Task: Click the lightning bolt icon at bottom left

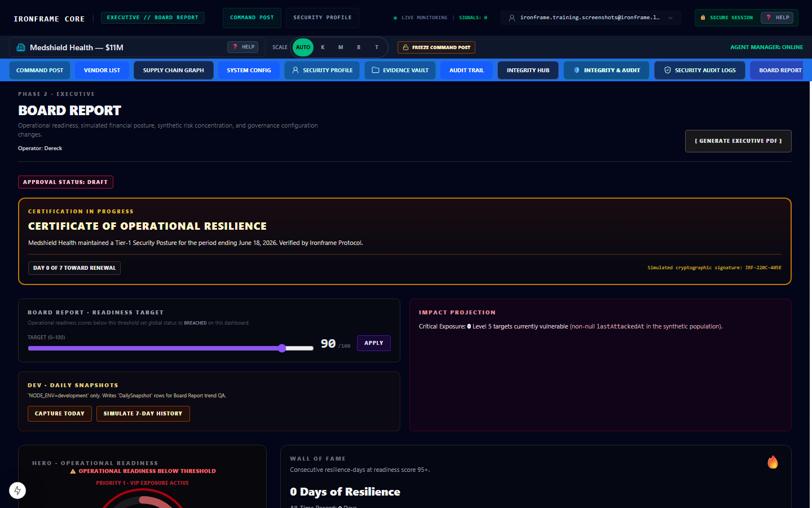Action: (17, 491)
